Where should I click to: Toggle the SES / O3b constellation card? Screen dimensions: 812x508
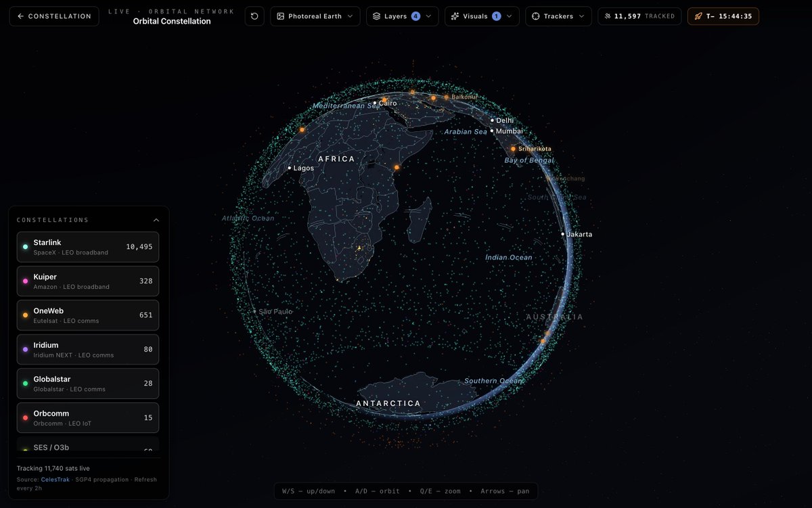pos(88,444)
